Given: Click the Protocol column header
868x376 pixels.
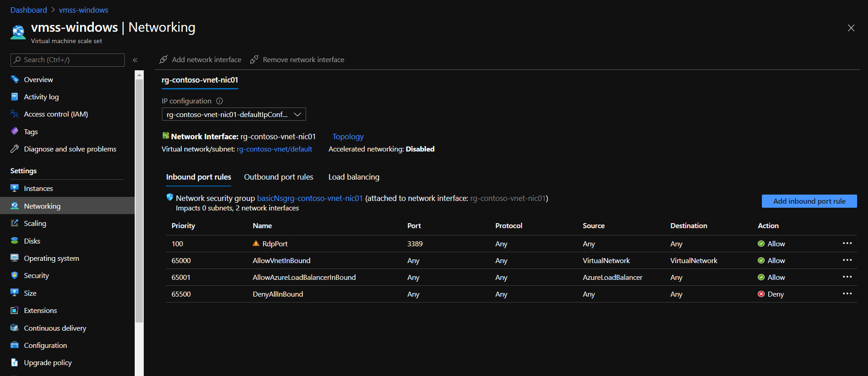Looking at the screenshot, I should click(x=509, y=225).
